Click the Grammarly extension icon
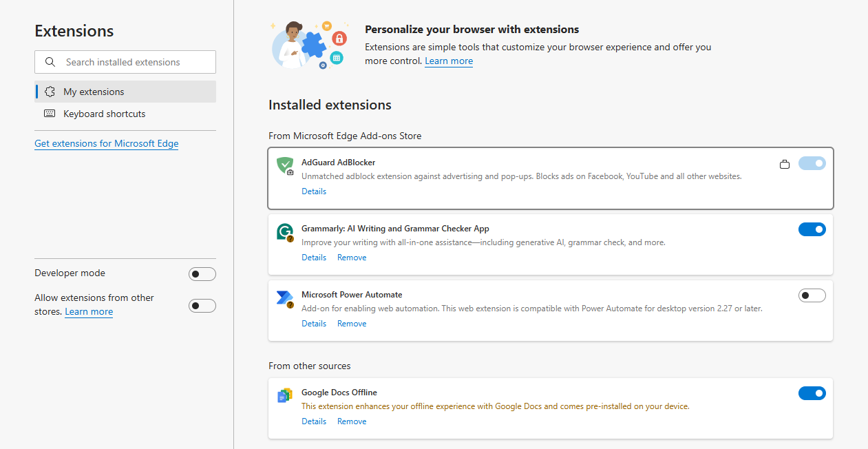This screenshot has width=868, height=449. 285,232
